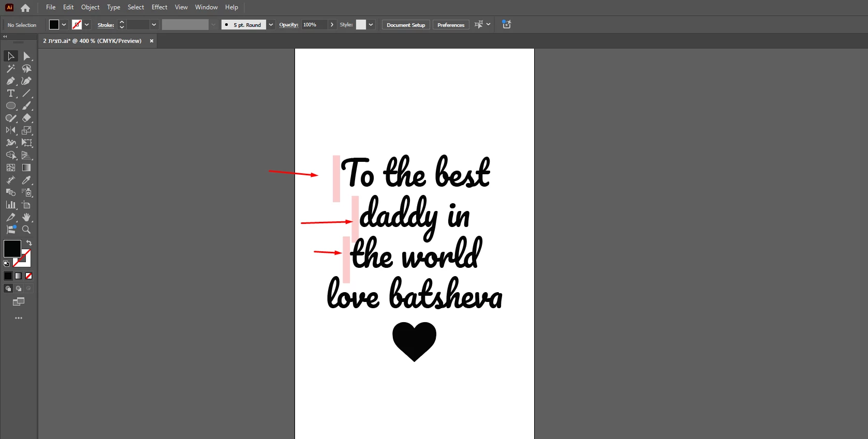Choose the Magic Wand tool
Screen dimensions: 868x439
tap(10, 69)
